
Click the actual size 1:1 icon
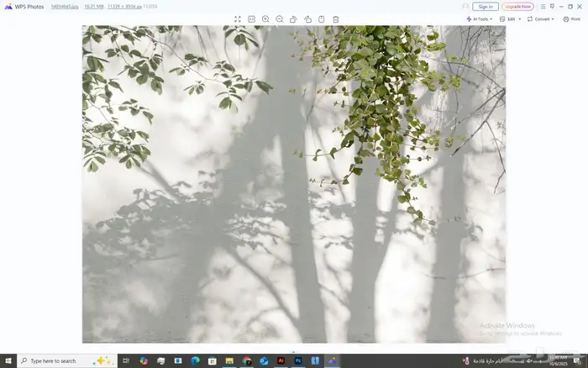coord(251,18)
